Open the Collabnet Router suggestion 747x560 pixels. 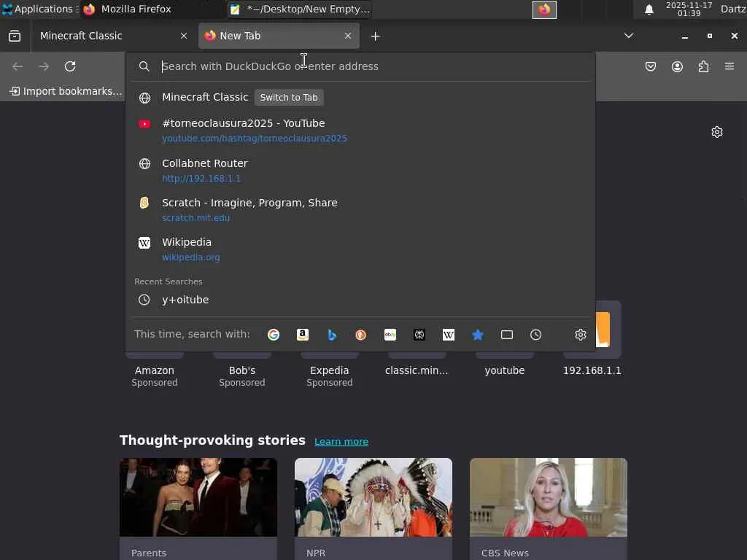[x=360, y=171]
